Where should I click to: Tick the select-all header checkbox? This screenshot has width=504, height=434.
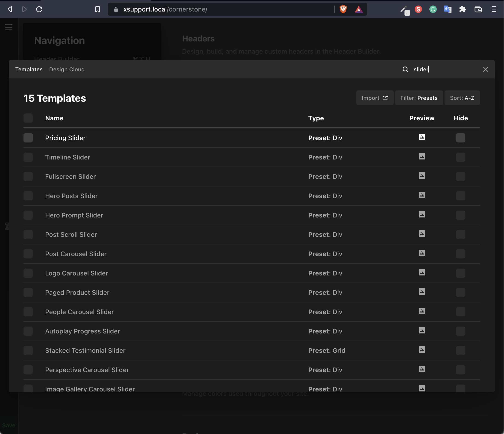tap(28, 118)
